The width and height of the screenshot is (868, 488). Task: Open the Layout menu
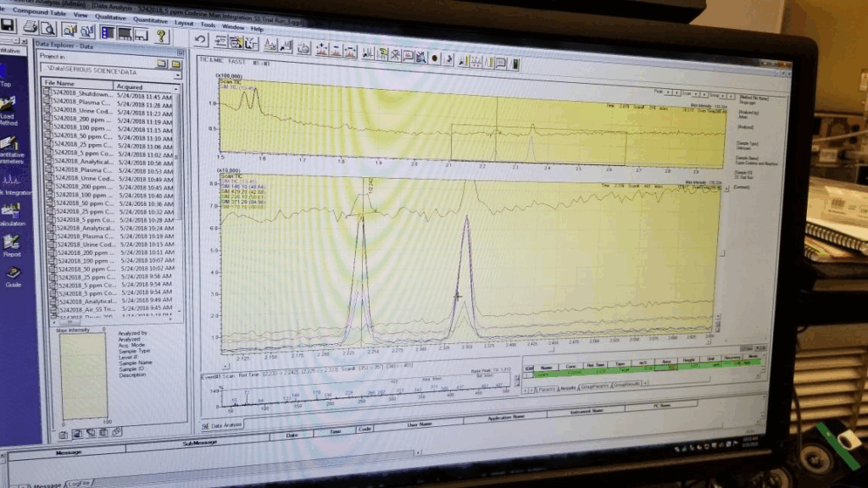(x=183, y=23)
